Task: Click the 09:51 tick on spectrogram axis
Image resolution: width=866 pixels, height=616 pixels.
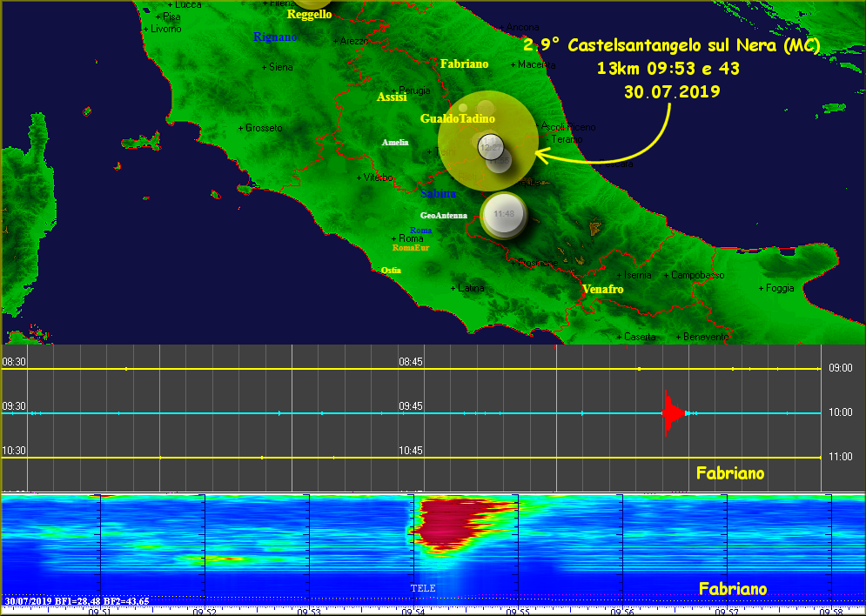Action: pos(100,612)
